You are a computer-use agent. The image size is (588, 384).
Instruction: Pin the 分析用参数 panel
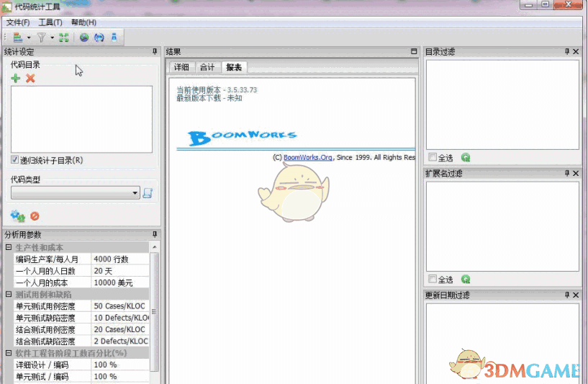155,234
